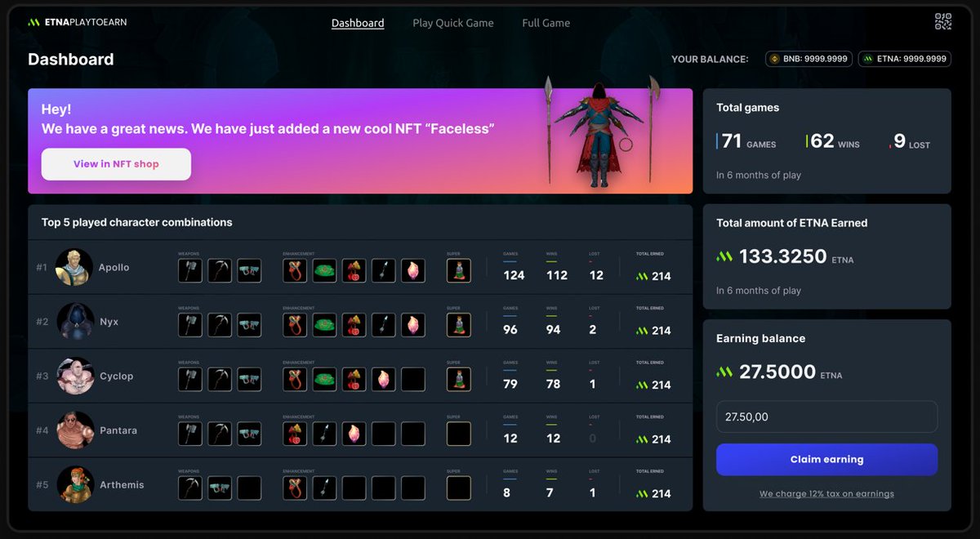
Task: Click the 71 GAMES total stat
Action: [x=746, y=142]
